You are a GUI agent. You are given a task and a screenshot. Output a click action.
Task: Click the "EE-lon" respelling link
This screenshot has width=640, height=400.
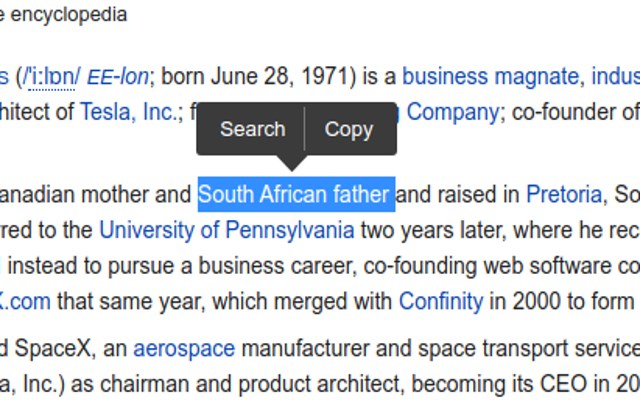118,77
